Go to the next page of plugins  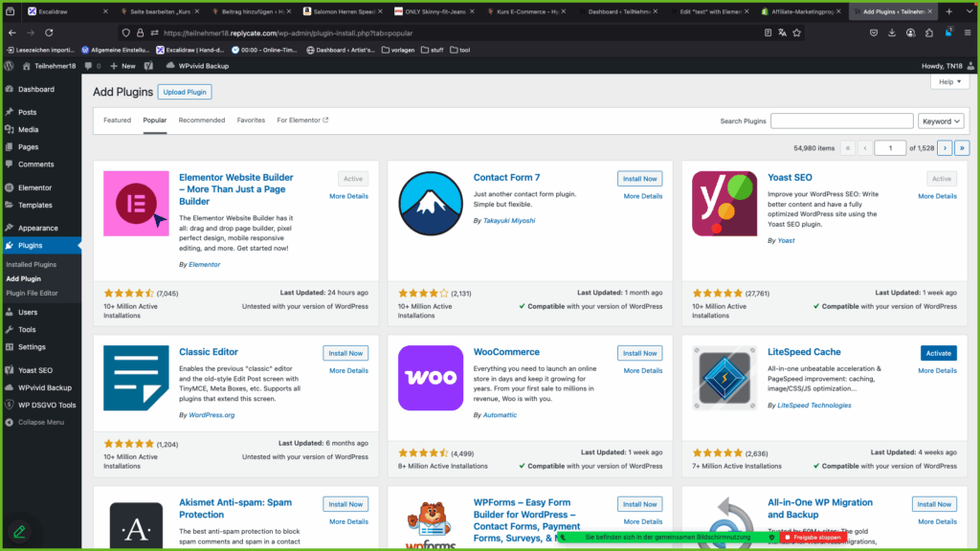click(945, 148)
